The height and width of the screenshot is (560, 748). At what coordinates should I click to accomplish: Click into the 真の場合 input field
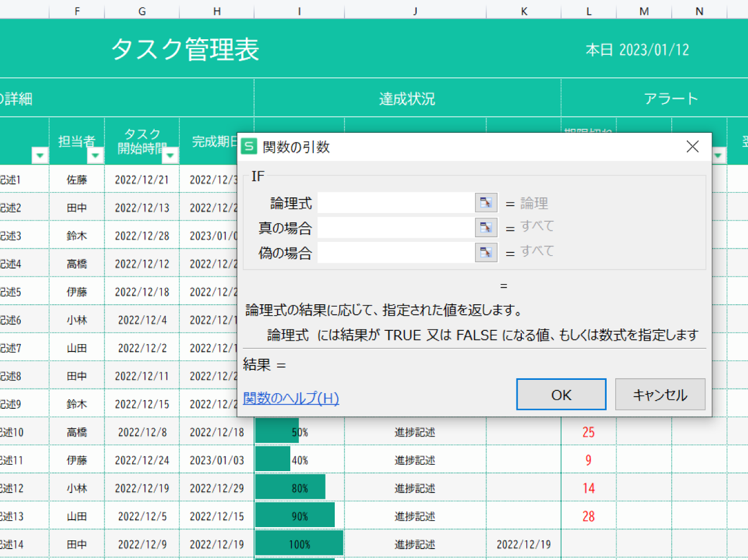(396, 227)
